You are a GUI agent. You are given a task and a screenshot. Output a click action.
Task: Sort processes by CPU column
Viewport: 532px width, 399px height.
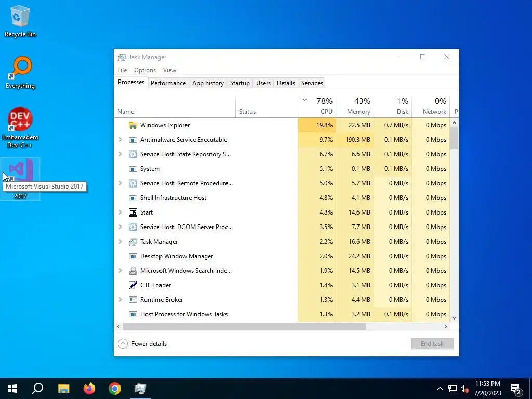pyautogui.click(x=317, y=107)
